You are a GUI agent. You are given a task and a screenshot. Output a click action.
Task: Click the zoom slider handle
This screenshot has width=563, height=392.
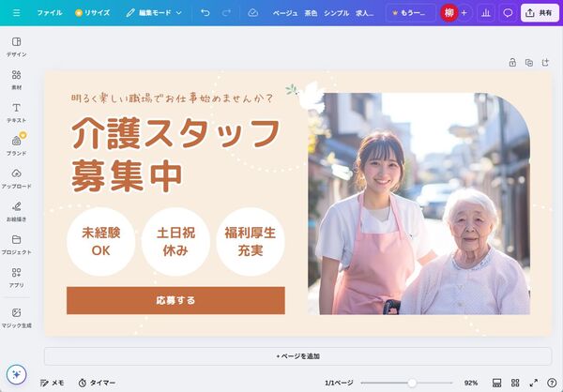coord(412,383)
